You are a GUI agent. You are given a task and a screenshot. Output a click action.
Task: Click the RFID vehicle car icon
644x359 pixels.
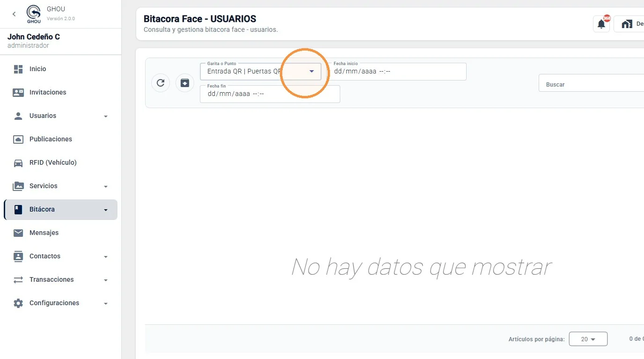(x=18, y=162)
